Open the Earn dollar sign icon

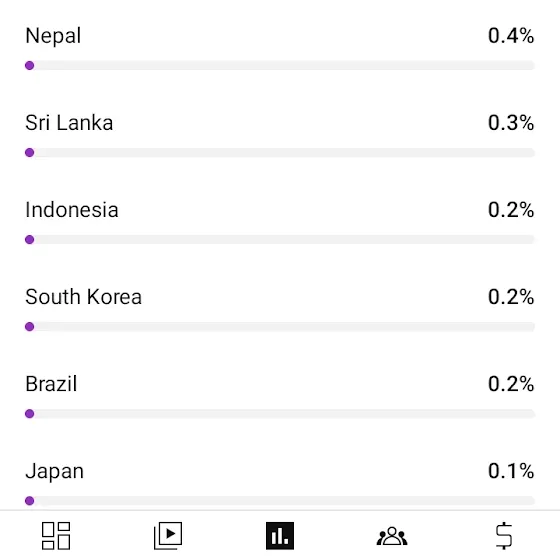click(504, 536)
